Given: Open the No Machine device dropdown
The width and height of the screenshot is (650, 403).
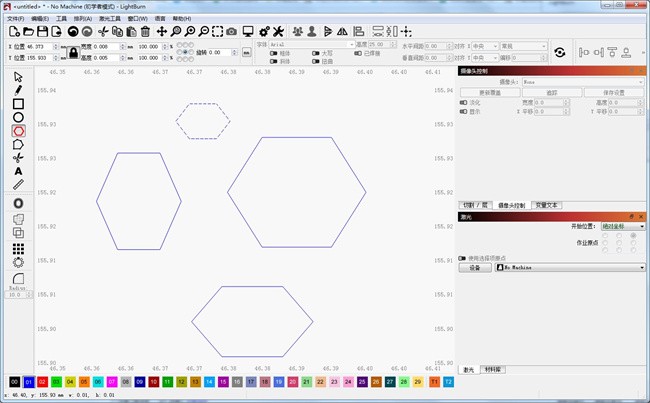Looking at the screenshot, I should click(x=570, y=267).
